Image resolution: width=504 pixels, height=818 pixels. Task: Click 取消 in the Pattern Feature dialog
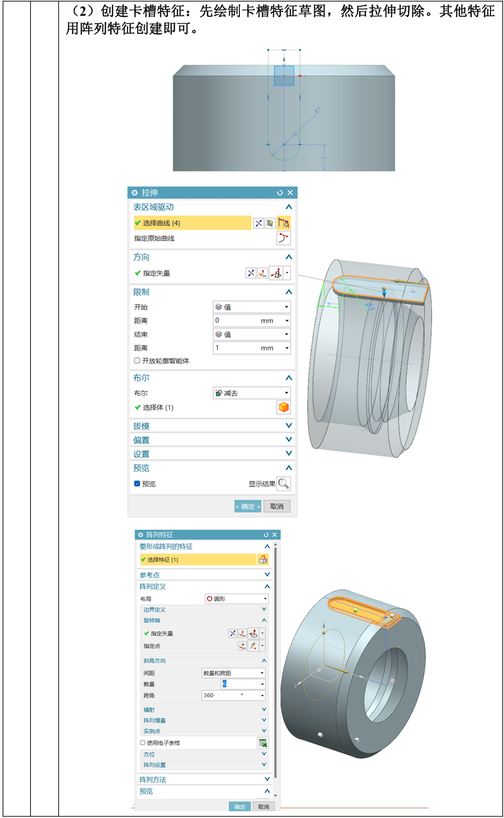[264, 807]
